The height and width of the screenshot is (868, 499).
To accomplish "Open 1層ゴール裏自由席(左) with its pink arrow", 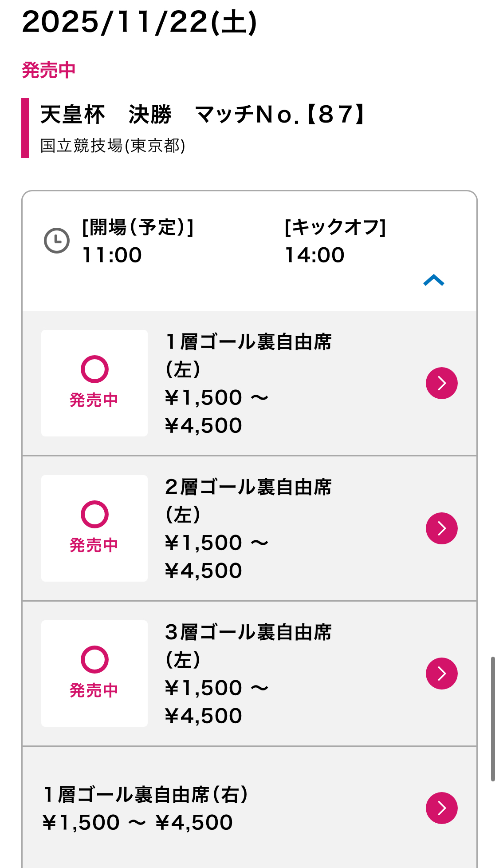I will pos(441,383).
